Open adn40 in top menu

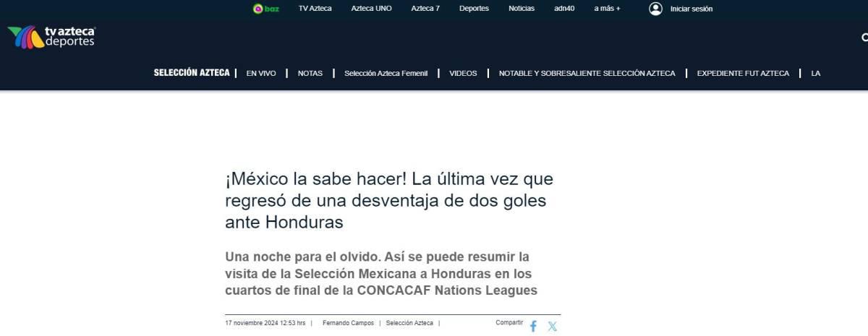click(x=564, y=9)
